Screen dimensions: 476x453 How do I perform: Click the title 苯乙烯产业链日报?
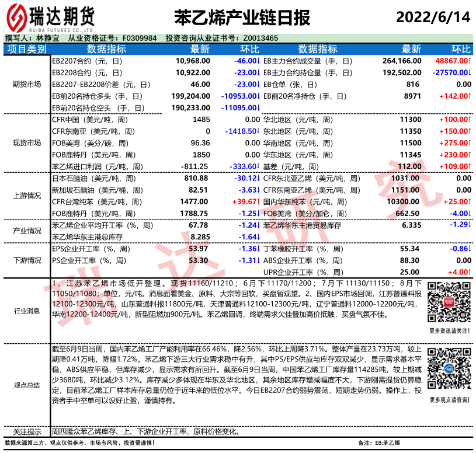(242, 18)
